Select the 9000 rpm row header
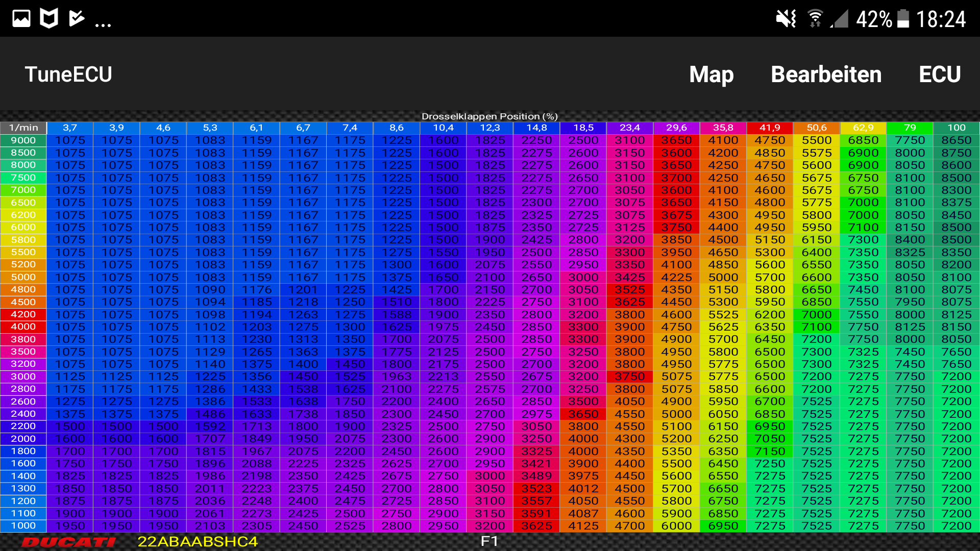The width and height of the screenshot is (980, 551). tap(23, 140)
